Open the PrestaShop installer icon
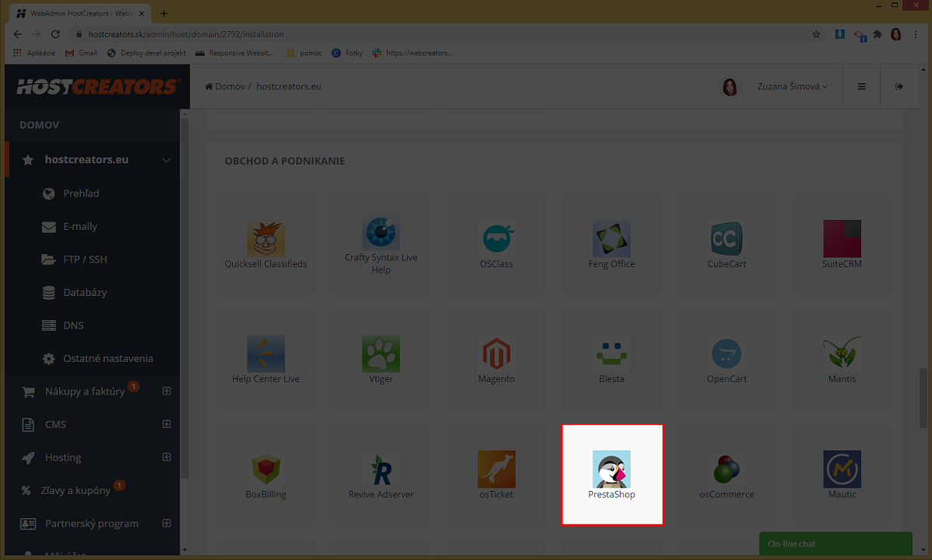This screenshot has height=560, width=932. (611, 470)
